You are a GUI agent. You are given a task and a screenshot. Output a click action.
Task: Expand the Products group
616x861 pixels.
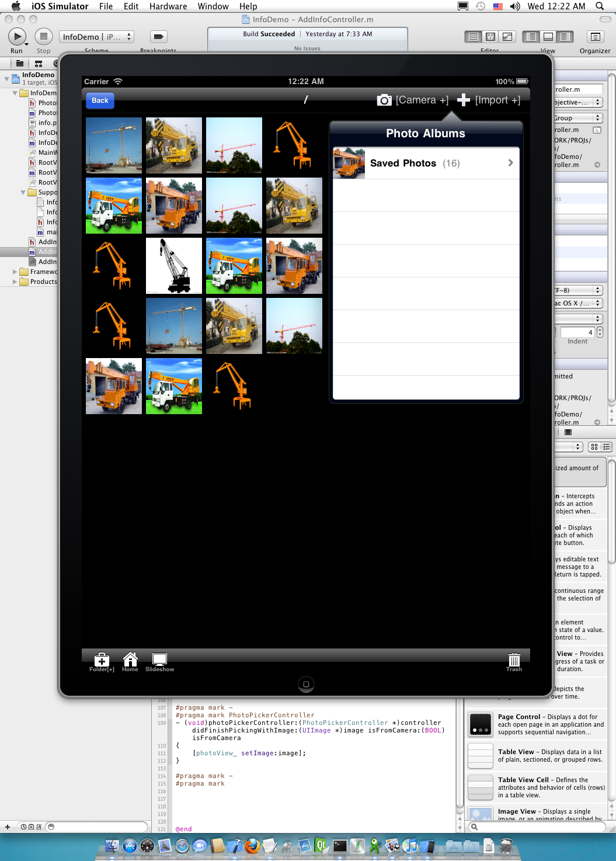(15, 282)
